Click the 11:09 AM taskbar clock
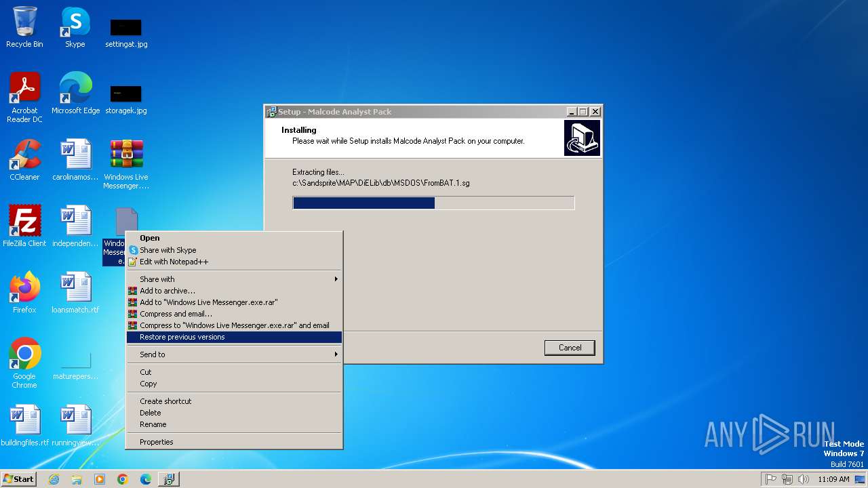This screenshot has width=868, height=488. [833, 479]
